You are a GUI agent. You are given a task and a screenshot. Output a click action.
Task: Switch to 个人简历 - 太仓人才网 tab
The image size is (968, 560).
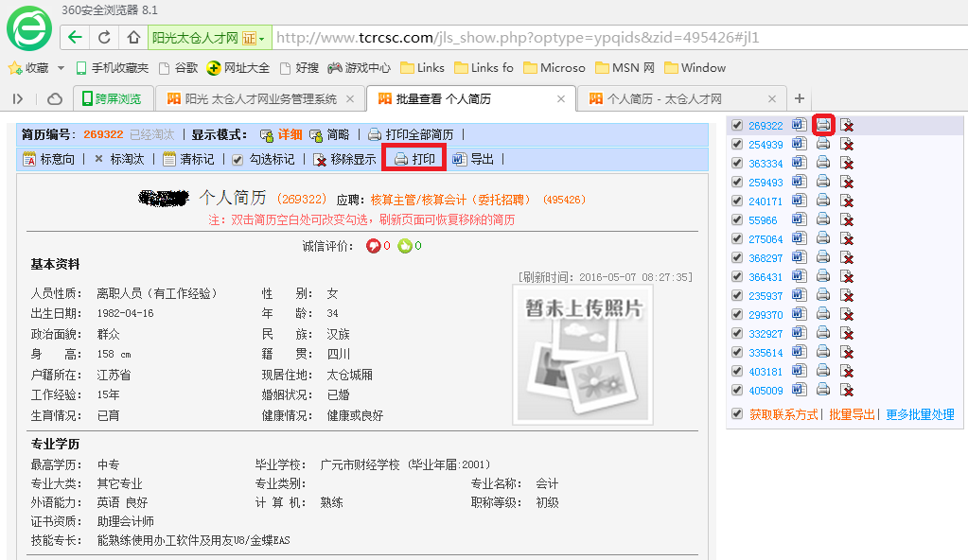coord(664,98)
